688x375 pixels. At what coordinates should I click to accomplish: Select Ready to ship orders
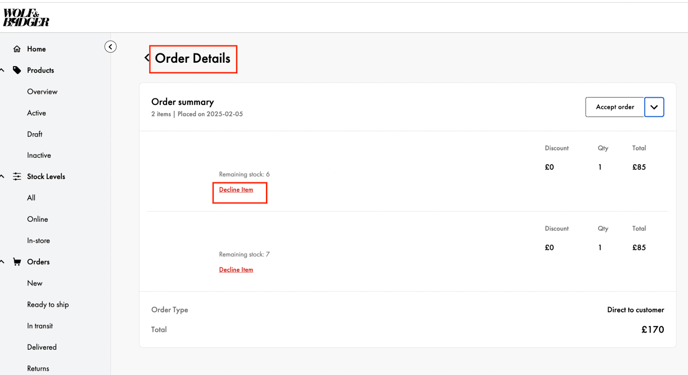[48, 304]
